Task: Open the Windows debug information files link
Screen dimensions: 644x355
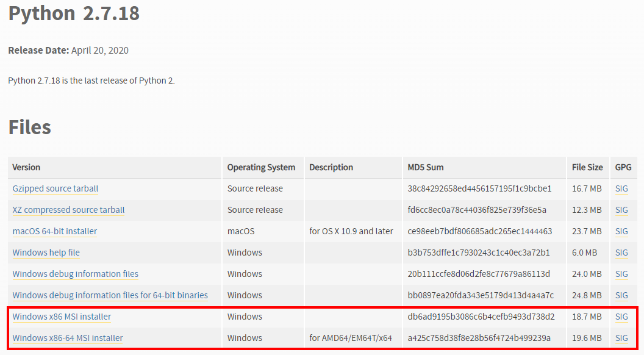Action: pyautogui.click(x=76, y=274)
